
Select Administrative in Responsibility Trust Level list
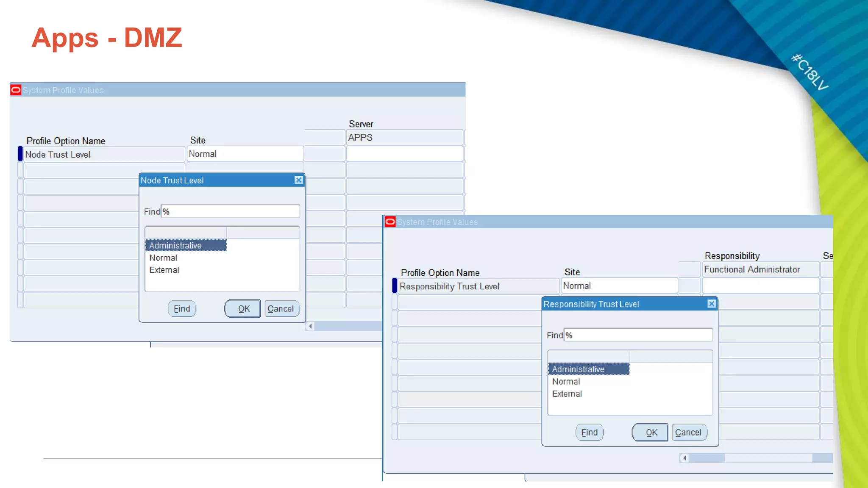click(x=578, y=369)
